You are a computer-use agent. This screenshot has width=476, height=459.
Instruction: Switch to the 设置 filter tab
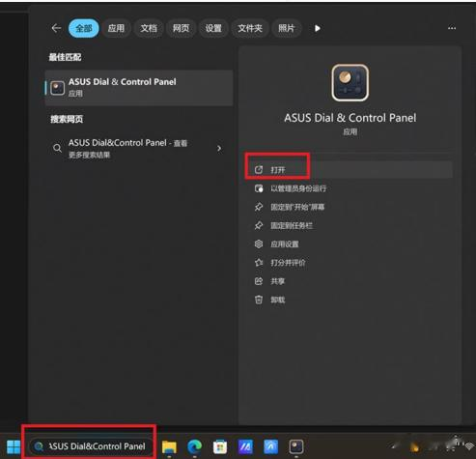tap(213, 28)
